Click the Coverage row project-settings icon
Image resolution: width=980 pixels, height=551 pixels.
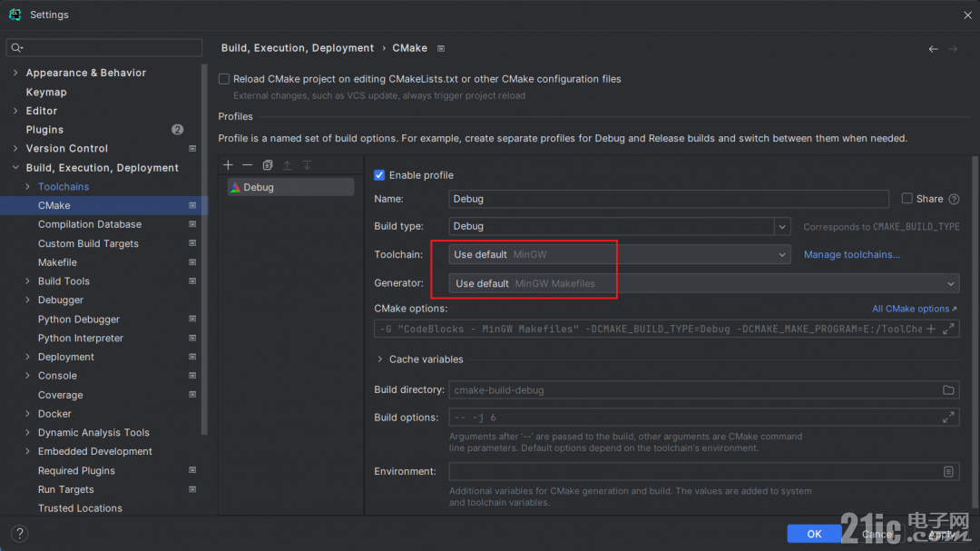click(x=192, y=395)
